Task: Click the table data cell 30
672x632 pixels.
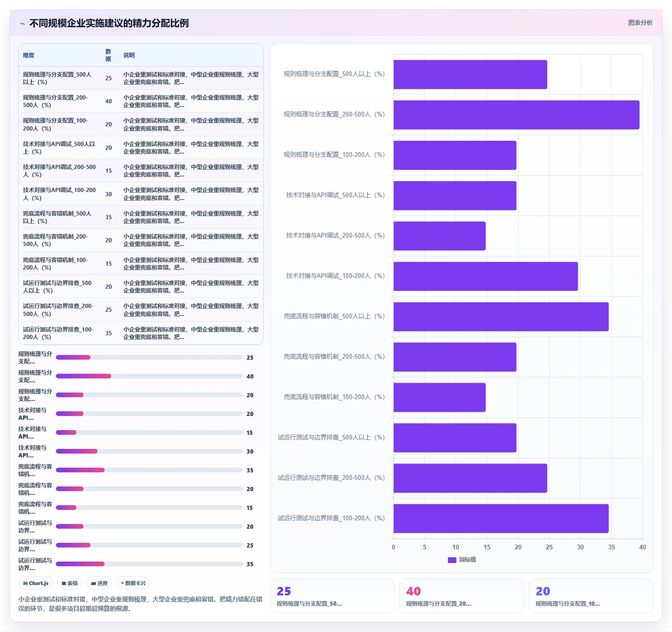Action: pos(108,194)
